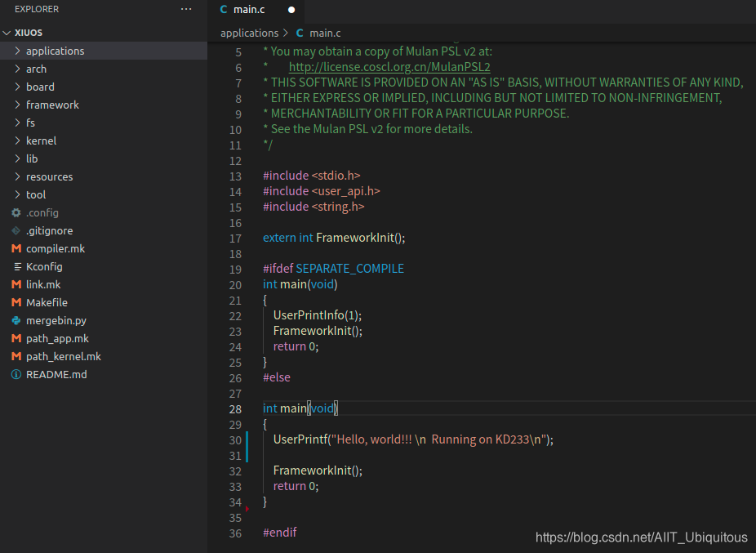Select the compiler.mk makefile icon
Image resolution: width=756 pixels, height=553 pixels.
click(x=16, y=248)
